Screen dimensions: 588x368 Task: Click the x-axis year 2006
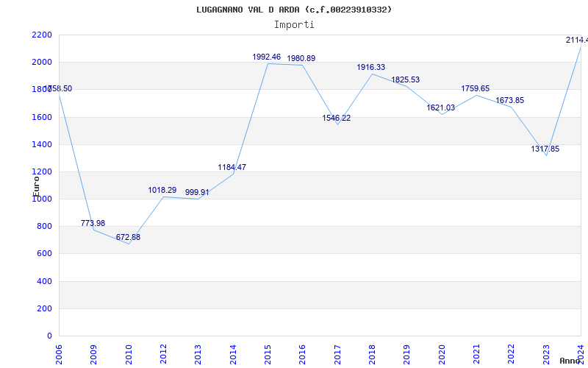59,355
